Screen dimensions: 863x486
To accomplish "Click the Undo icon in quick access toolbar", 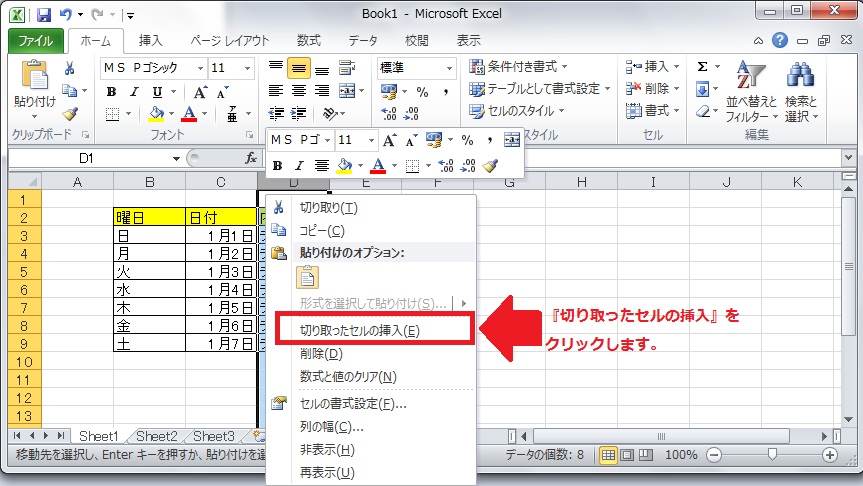I will coord(66,14).
